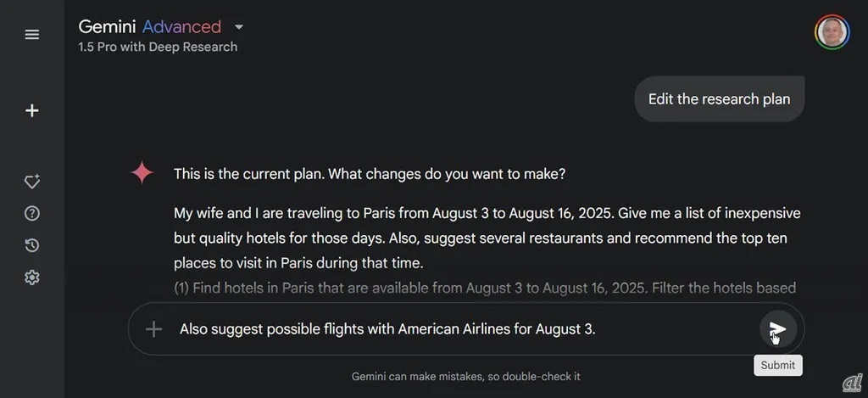Viewport: 868px width, 398px height.
Task: Start a new chat with plus icon
Action: (32, 110)
